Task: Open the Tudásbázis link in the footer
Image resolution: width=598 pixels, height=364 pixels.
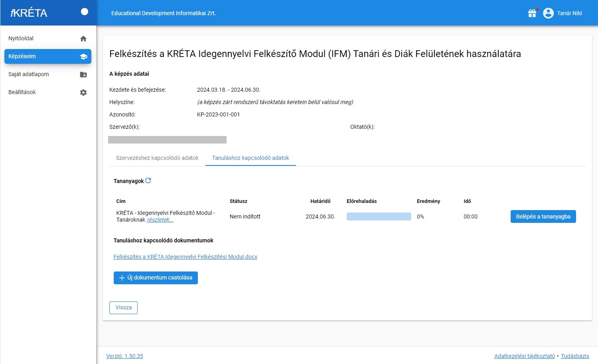Action: click(575, 356)
